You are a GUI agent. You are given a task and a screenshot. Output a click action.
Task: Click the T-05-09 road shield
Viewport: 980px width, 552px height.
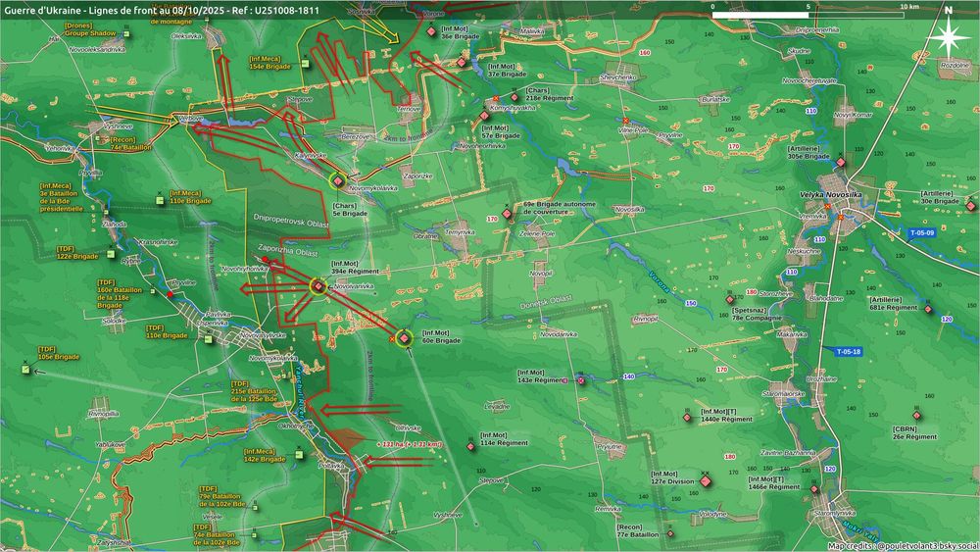coord(921,233)
